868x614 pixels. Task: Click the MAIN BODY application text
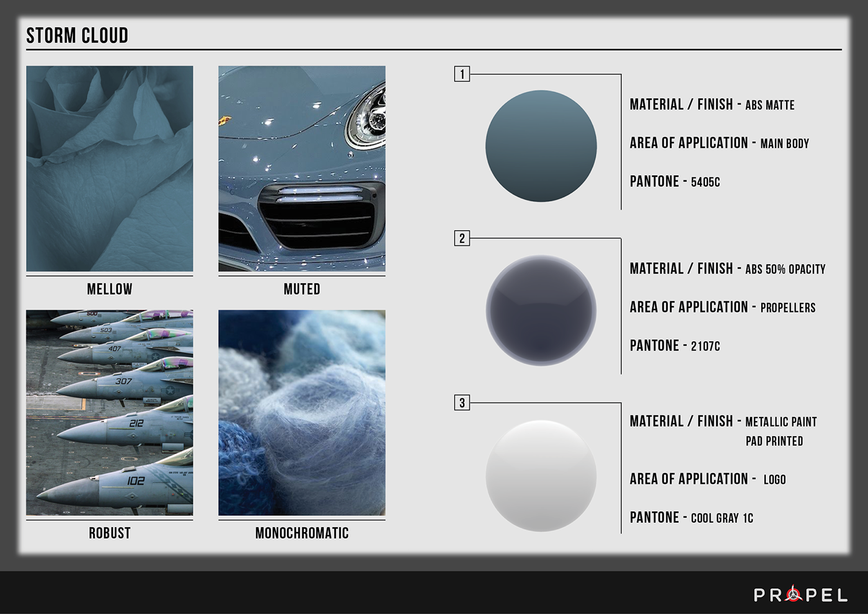pos(785,144)
